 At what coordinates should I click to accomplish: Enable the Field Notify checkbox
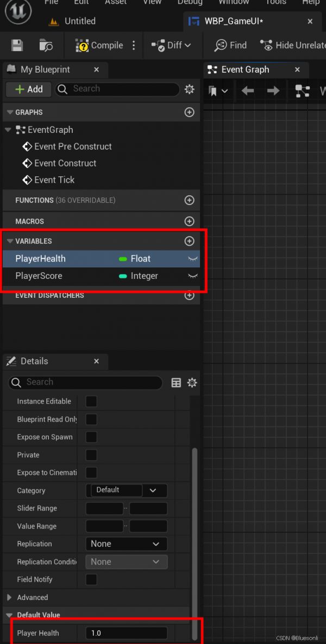[91, 579]
